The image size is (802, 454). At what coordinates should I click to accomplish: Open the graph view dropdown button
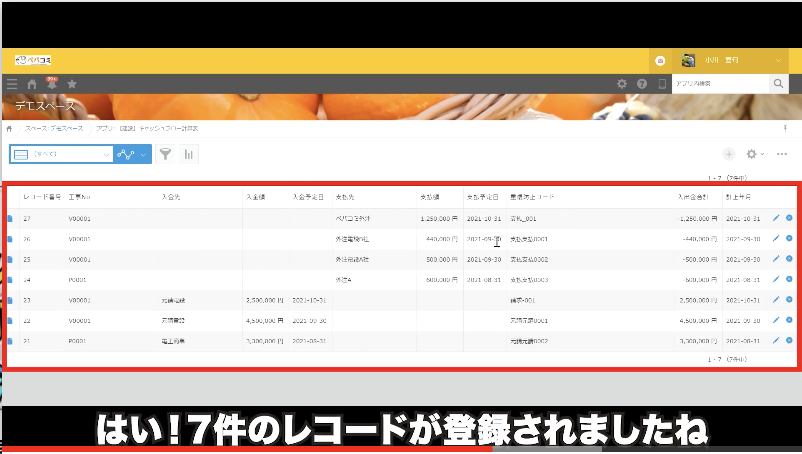point(132,154)
